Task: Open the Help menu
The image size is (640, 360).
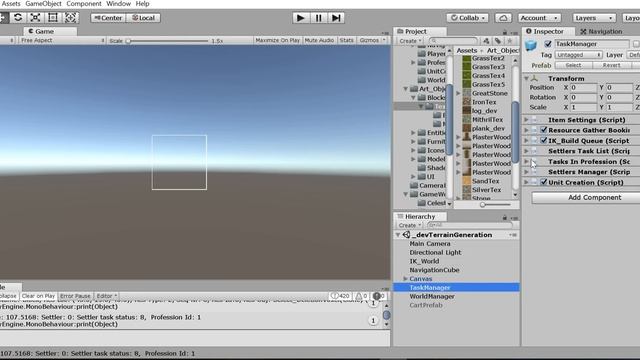Action: [x=142, y=4]
